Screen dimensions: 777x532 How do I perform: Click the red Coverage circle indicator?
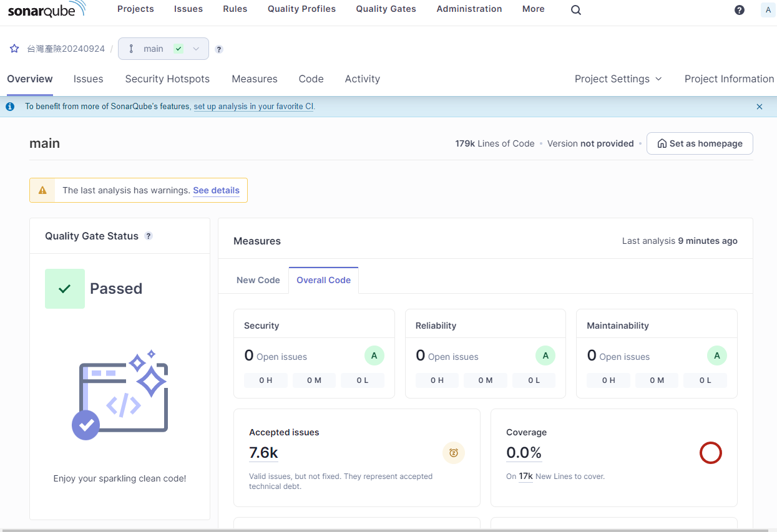pyautogui.click(x=710, y=453)
